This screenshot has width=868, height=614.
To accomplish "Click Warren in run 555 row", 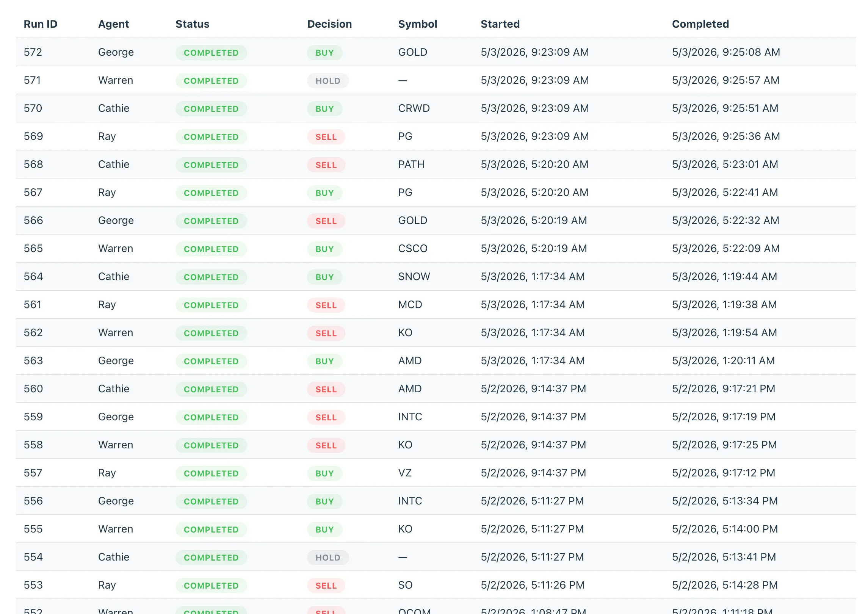I will [x=115, y=529].
